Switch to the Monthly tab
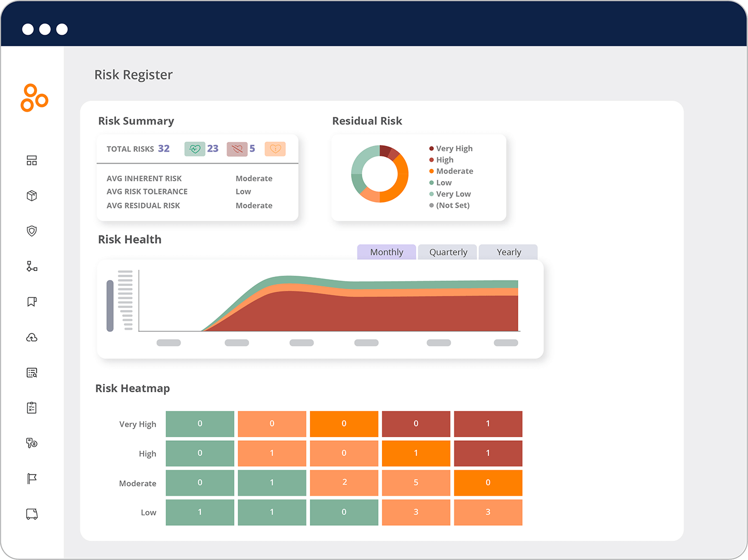This screenshot has width=748, height=560. point(386,252)
